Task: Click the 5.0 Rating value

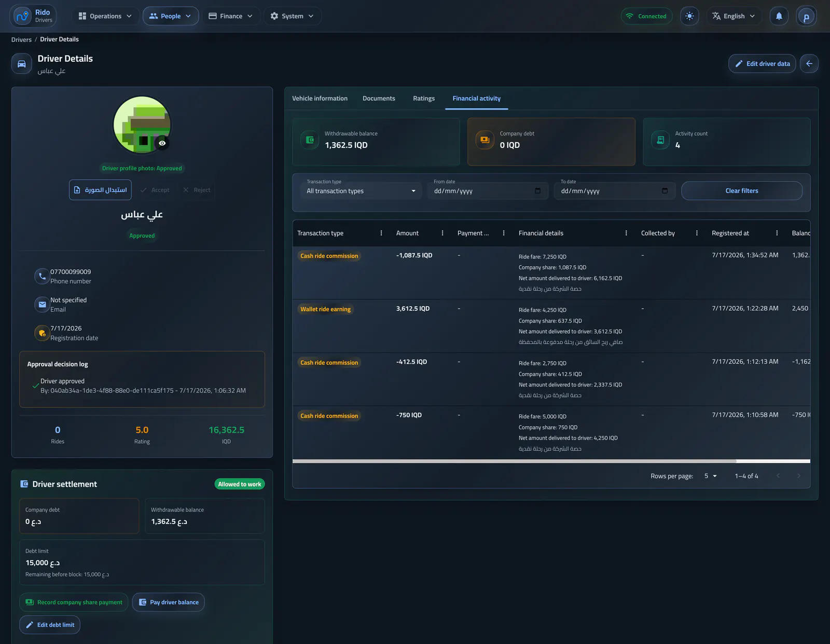Action: (142, 430)
